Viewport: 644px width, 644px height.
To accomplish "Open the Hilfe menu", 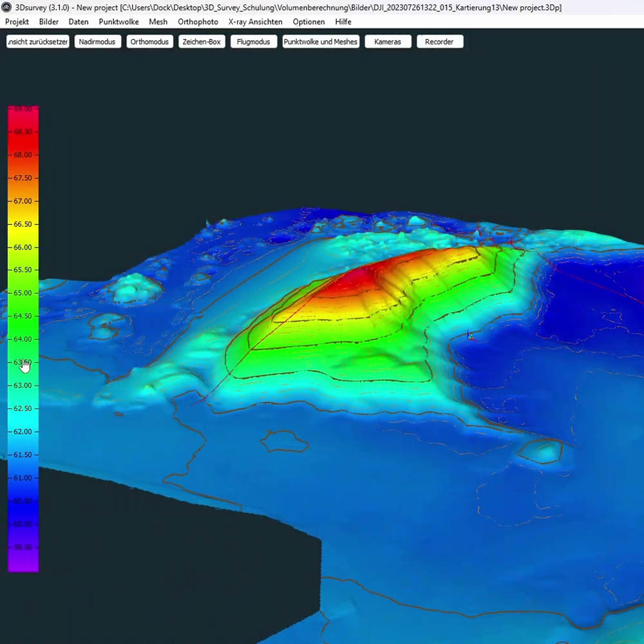I will tap(343, 22).
